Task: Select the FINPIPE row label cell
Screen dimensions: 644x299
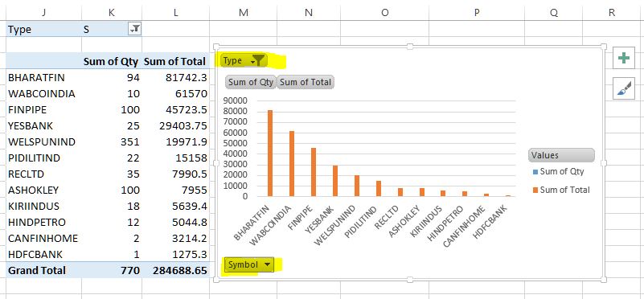Action: pyautogui.click(x=44, y=109)
